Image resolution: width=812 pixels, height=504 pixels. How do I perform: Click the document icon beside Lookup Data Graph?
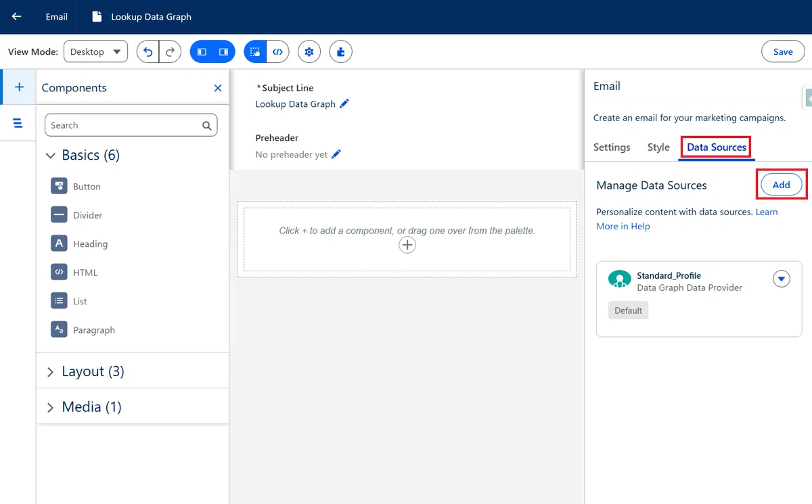click(97, 17)
